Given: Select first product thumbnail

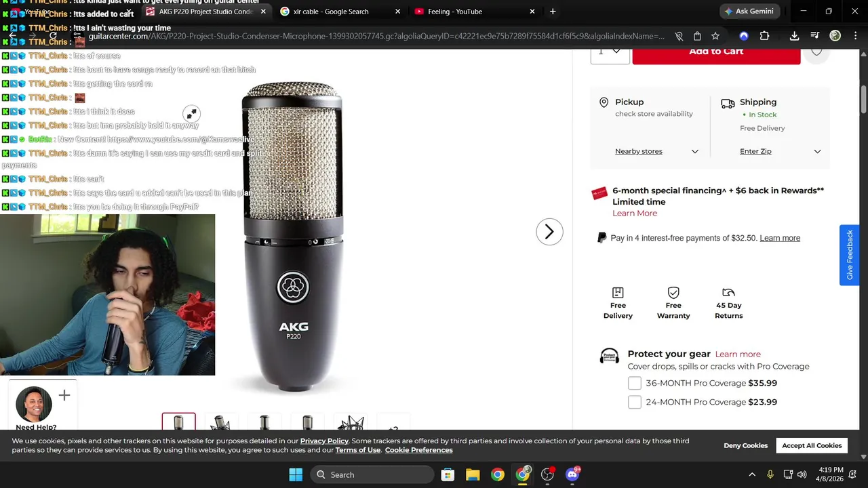Looking at the screenshot, I should point(178,422).
